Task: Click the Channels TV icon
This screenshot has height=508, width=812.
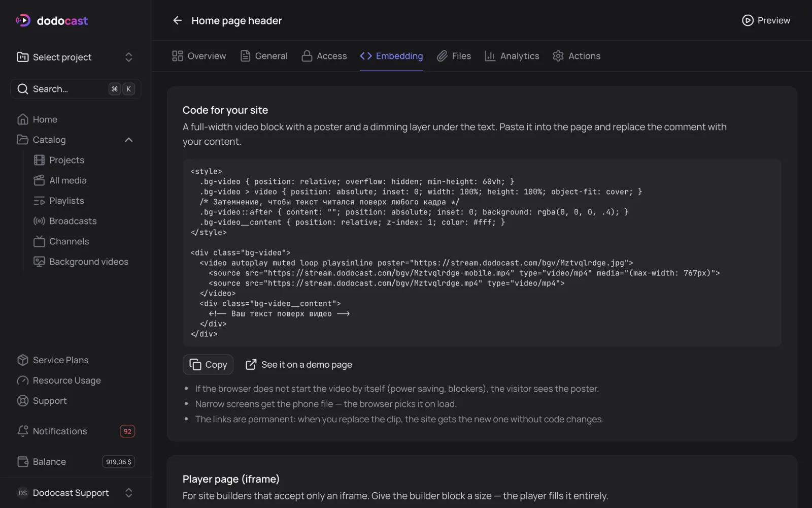Action: [39, 241]
